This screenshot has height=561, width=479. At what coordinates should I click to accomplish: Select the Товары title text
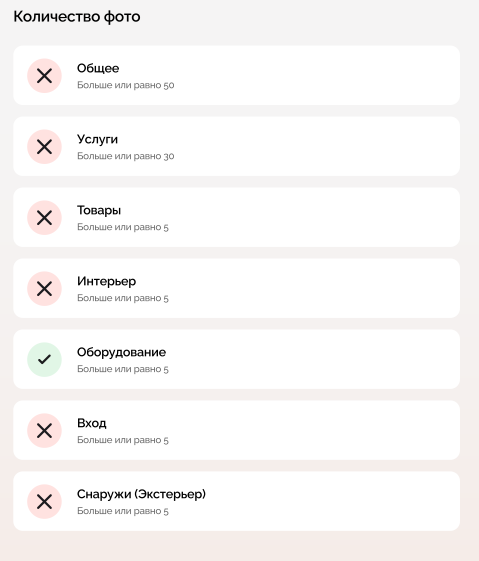[99, 210]
